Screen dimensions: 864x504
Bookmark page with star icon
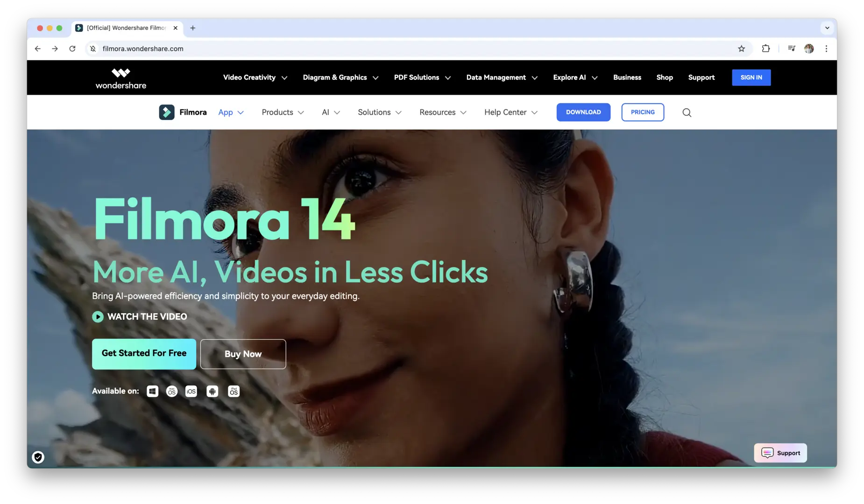741,49
